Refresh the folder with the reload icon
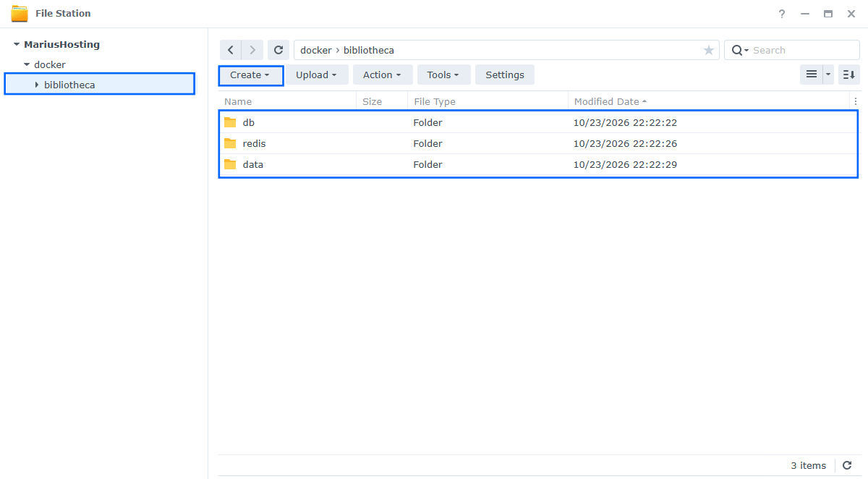The height and width of the screenshot is (479, 868). (x=278, y=50)
